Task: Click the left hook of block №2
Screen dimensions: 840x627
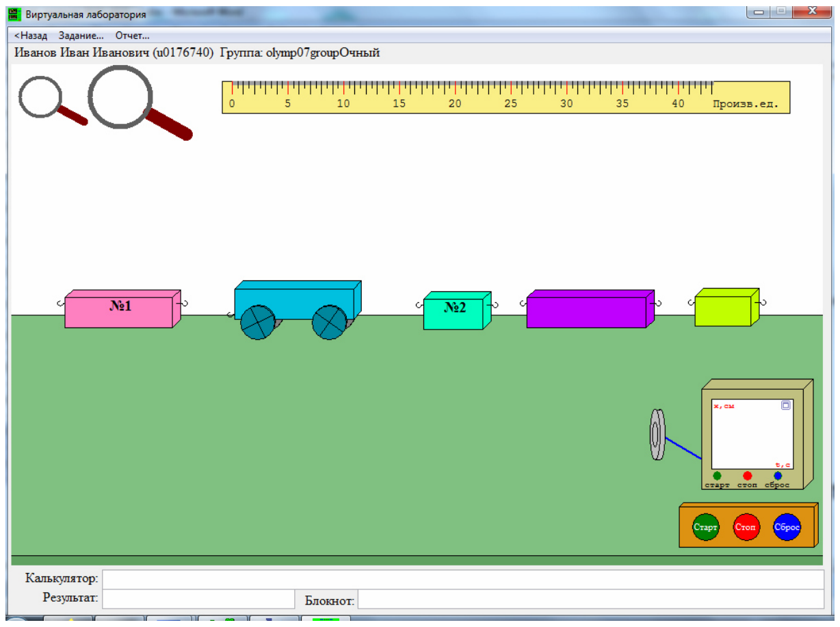Action: tap(419, 305)
